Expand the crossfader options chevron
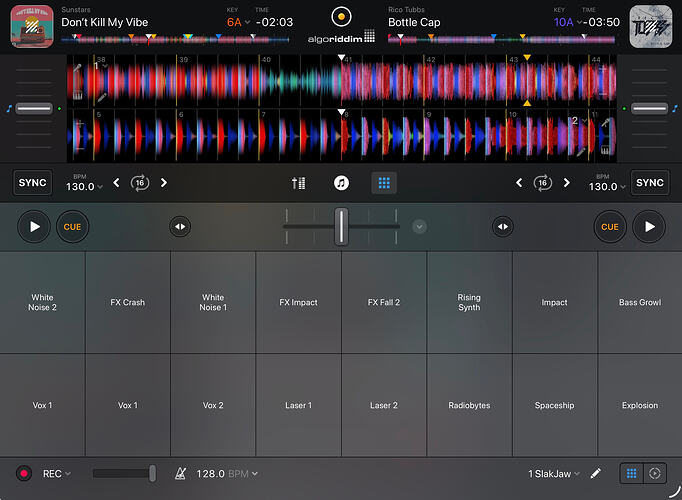The image size is (682, 500). [x=419, y=227]
